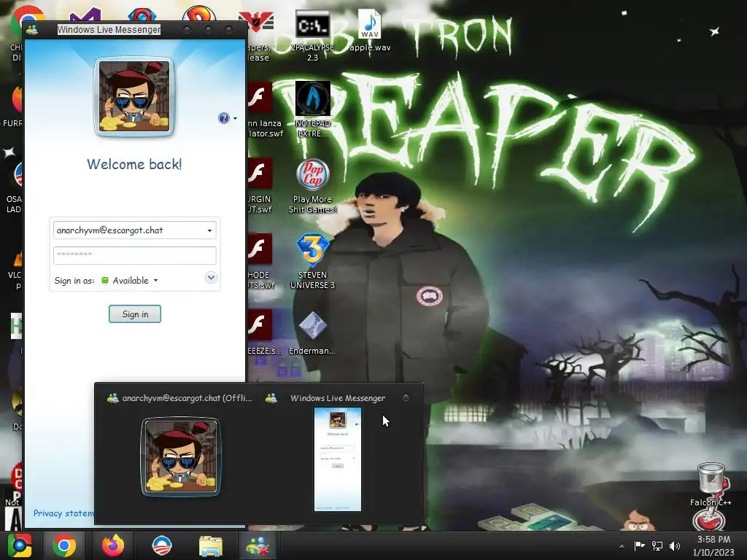
Task: Open the 2PACALYPSE 2.3 desktop shortcut
Action: pos(312,36)
